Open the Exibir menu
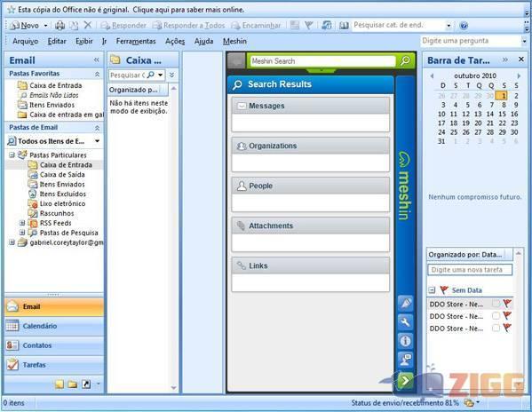Screen dimensions: 532x412 point(83,41)
